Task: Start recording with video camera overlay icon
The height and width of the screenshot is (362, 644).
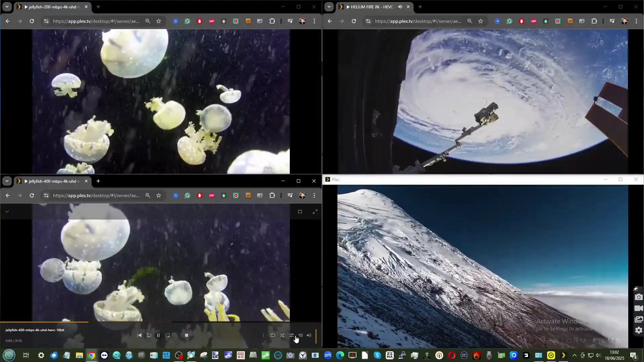Action: pos(639,308)
